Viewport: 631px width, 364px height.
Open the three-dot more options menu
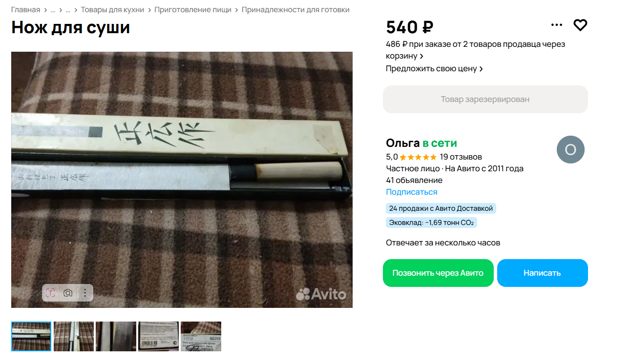(x=557, y=25)
